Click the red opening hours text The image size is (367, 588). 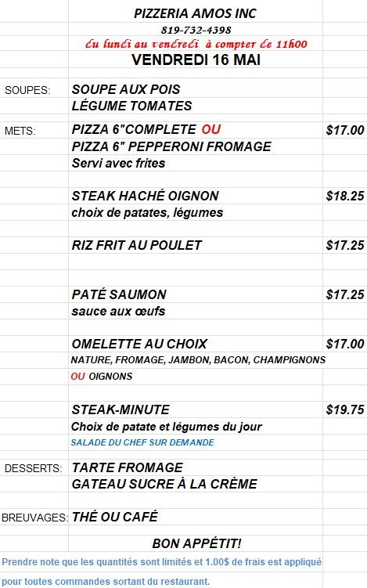coord(196,45)
